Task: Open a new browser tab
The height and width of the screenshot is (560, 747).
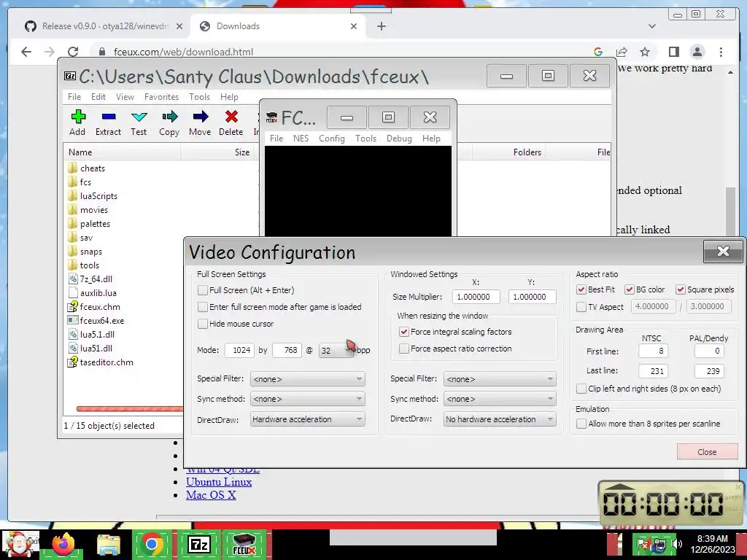Action: point(381,26)
